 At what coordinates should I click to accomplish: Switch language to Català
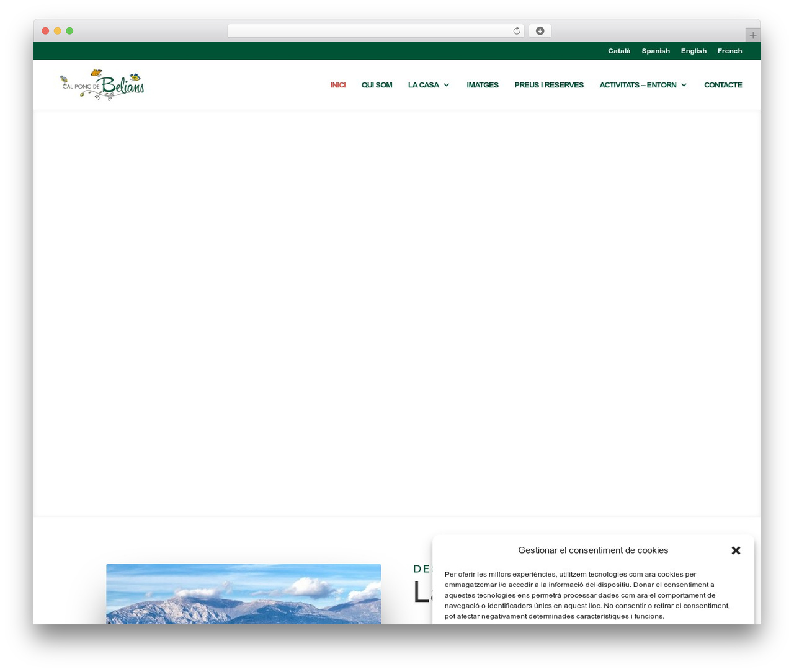point(619,51)
